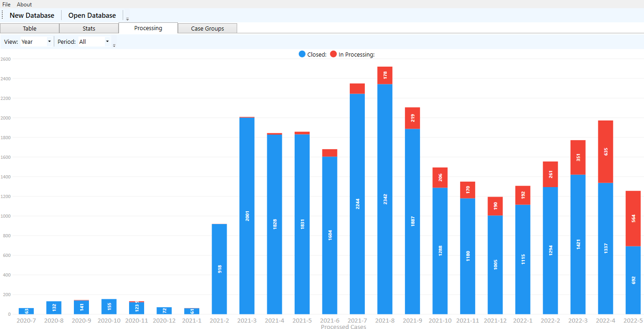
Task: Open the Period dropdown showing All
Action: [94, 42]
